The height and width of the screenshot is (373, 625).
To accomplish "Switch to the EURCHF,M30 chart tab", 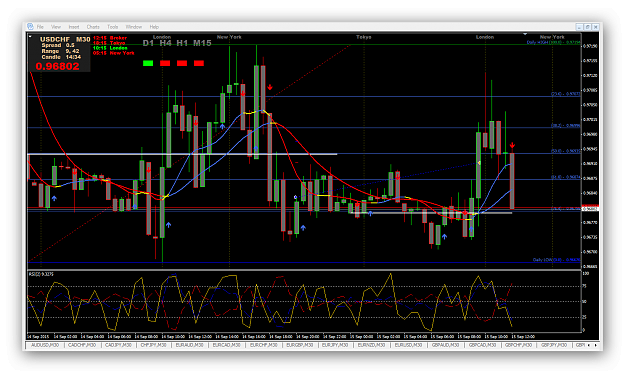I will coord(263,345).
